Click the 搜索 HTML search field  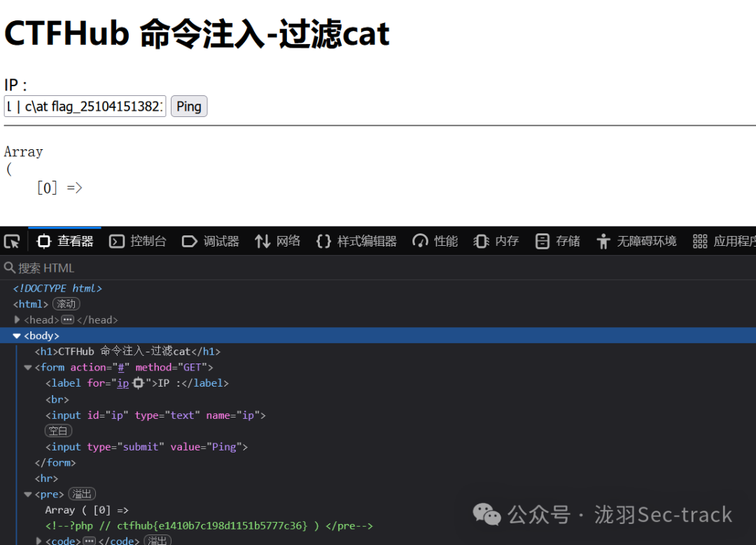pos(378,268)
